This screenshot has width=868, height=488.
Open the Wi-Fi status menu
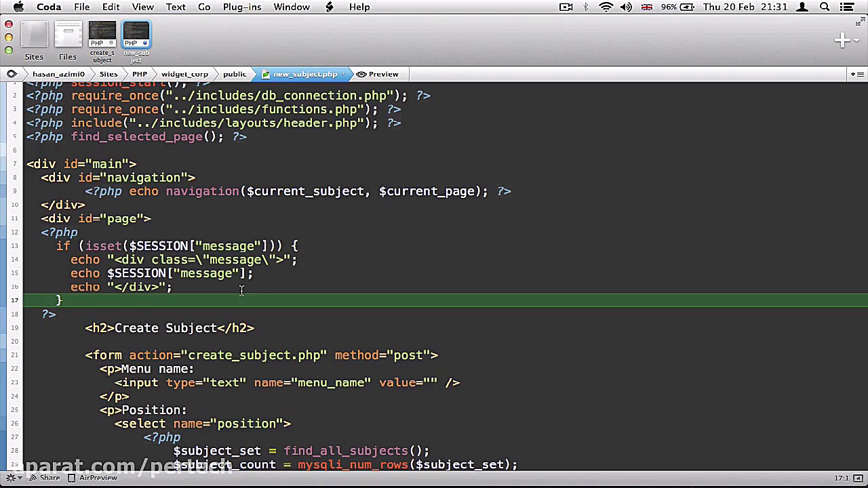click(x=606, y=7)
